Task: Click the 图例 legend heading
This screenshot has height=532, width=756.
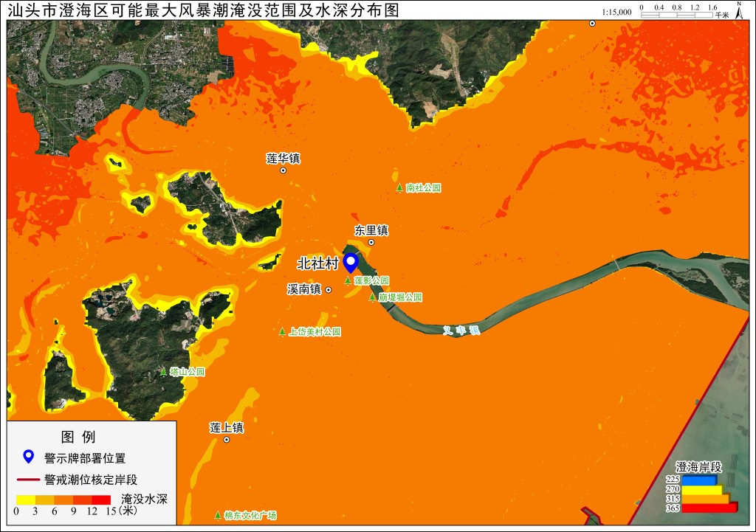Action: coord(78,437)
